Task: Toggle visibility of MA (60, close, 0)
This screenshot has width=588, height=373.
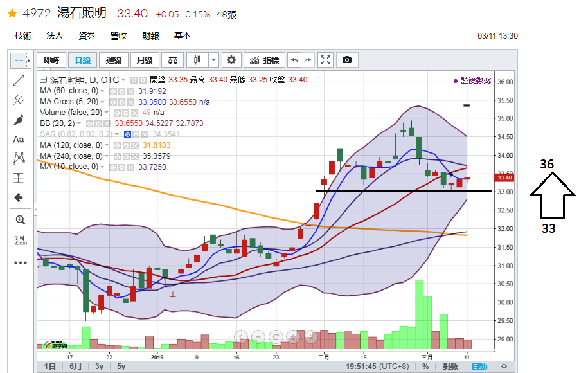Action: [113, 91]
